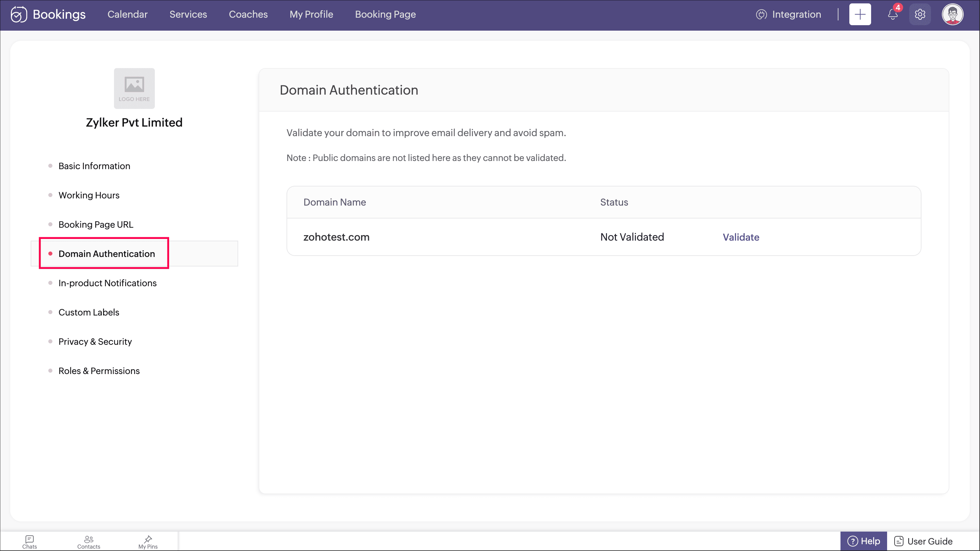This screenshot has width=980, height=551.
Task: Go to the Calendar tab
Action: [128, 14]
